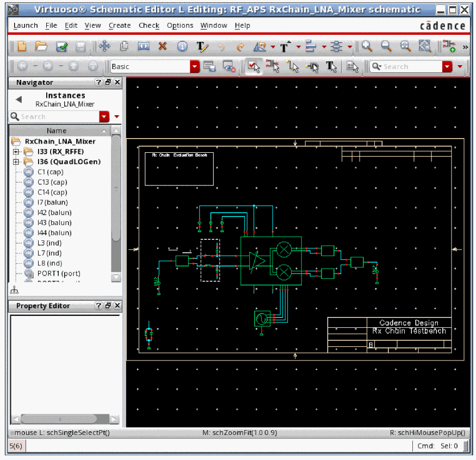Click the Check and Save toolbar icon
The height and width of the screenshot is (460, 476).
click(x=61, y=47)
